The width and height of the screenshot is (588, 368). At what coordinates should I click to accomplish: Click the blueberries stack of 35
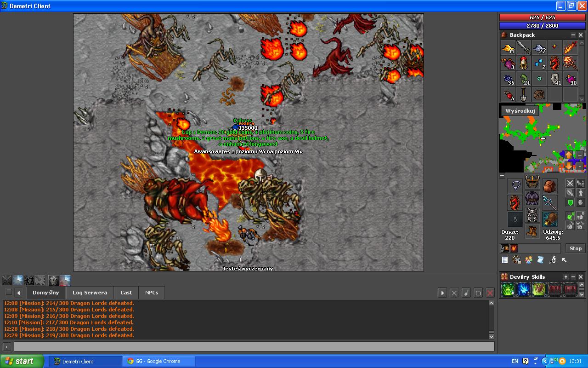(x=508, y=79)
